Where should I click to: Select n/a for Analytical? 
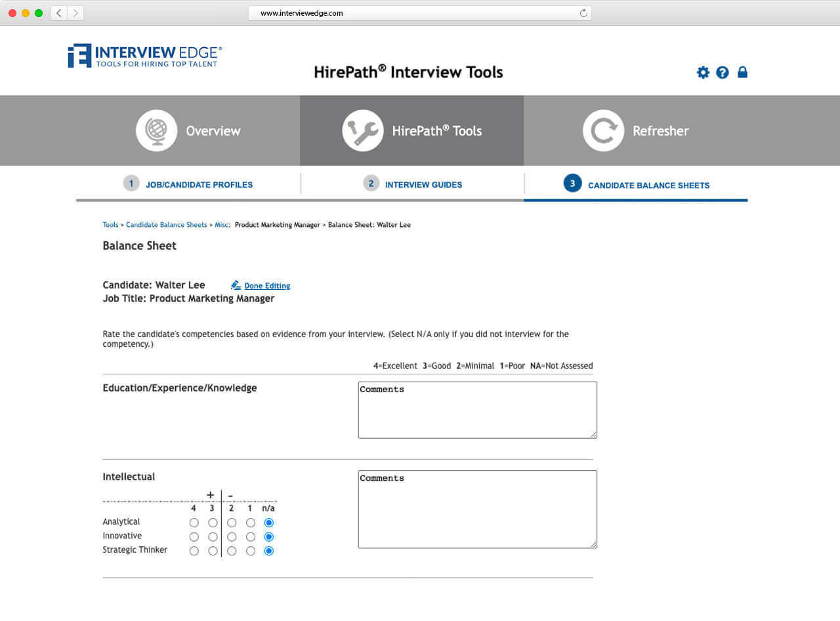tap(268, 523)
